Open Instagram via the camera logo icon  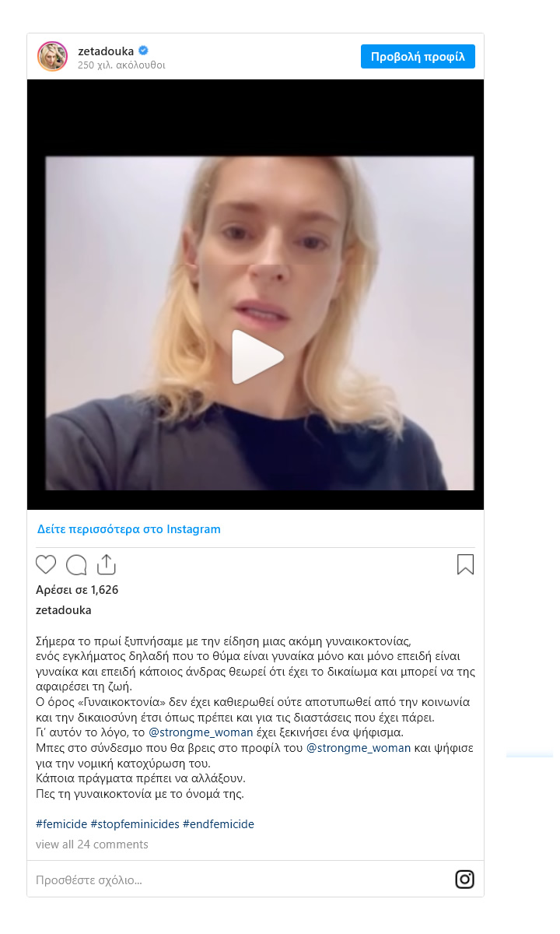coord(464,880)
